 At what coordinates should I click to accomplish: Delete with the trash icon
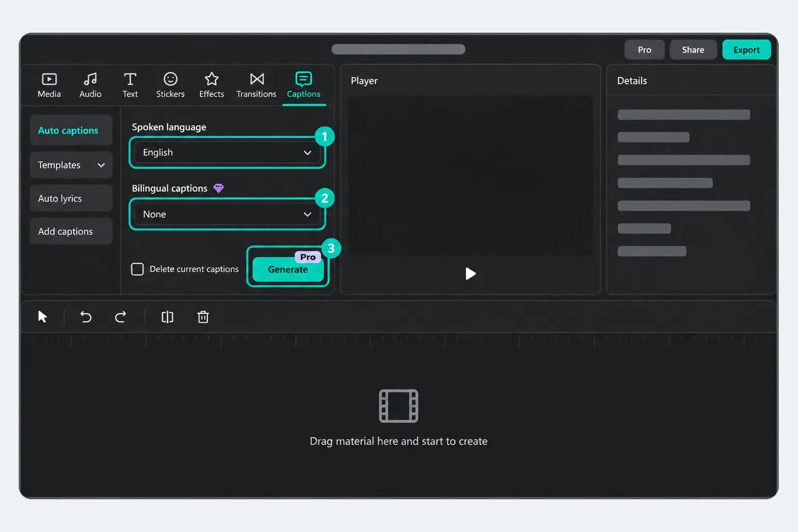tap(203, 316)
